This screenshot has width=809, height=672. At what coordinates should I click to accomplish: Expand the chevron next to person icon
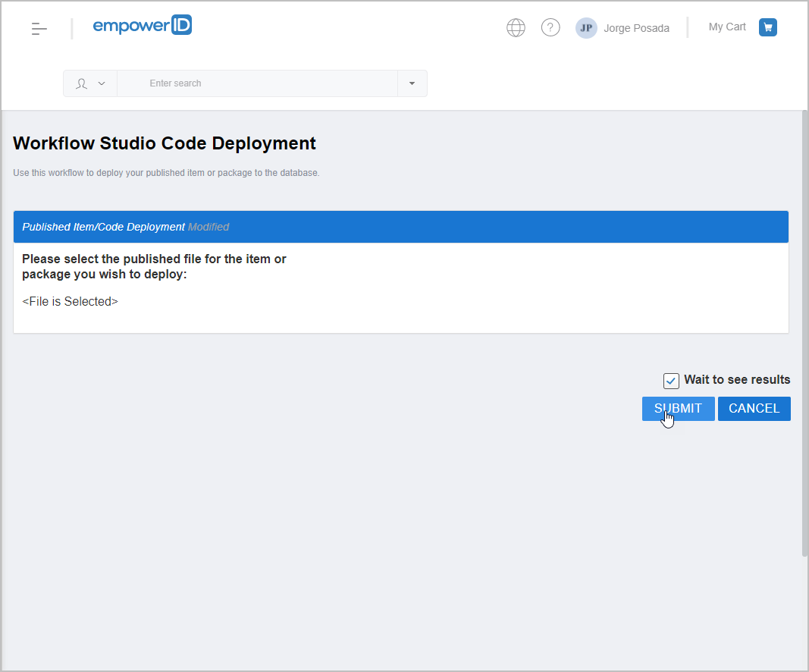point(102,83)
